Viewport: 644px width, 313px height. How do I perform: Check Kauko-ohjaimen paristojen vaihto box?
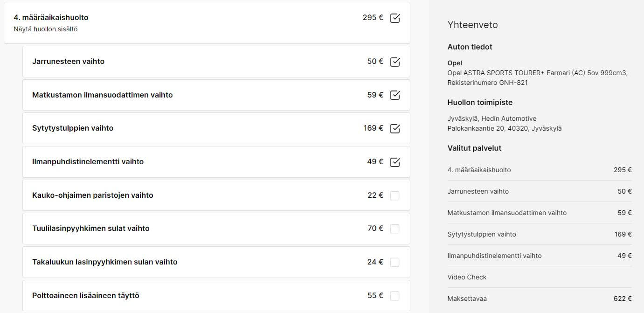pos(395,195)
